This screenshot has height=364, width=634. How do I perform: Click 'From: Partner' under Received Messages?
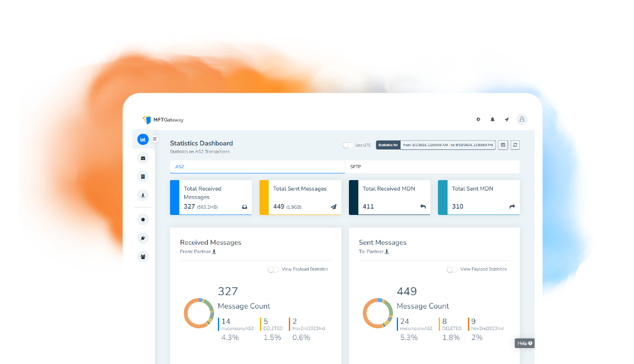[195, 251]
